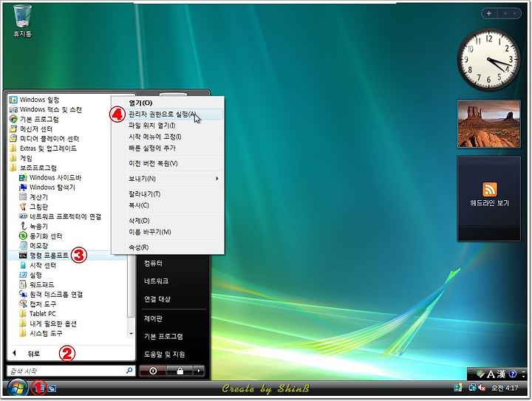The width and height of the screenshot is (532, 401).
Task: Open 동기화 센터 icon
Action: [x=23, y=236]
